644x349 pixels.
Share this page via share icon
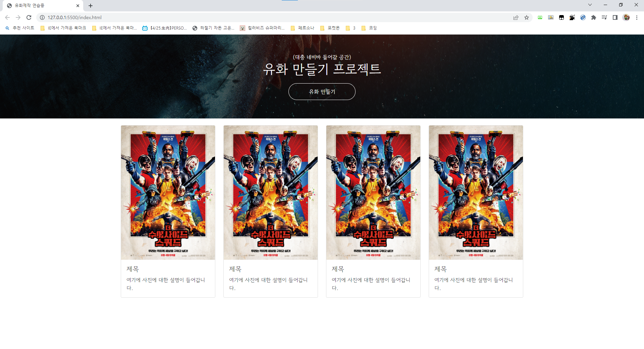pyautogui.click(x=516, y=17)
